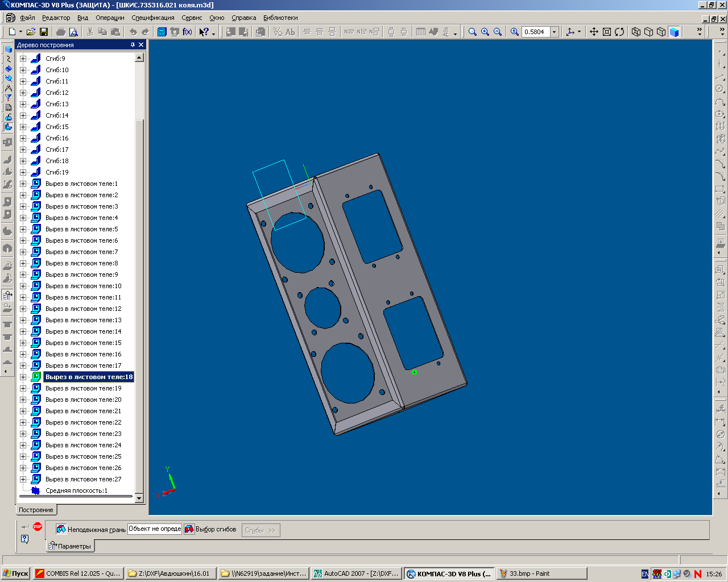This screenshot has height=582, width=728.
Task: Select Сгиб:19 in the build tree
Action: [x=57, y=172]
